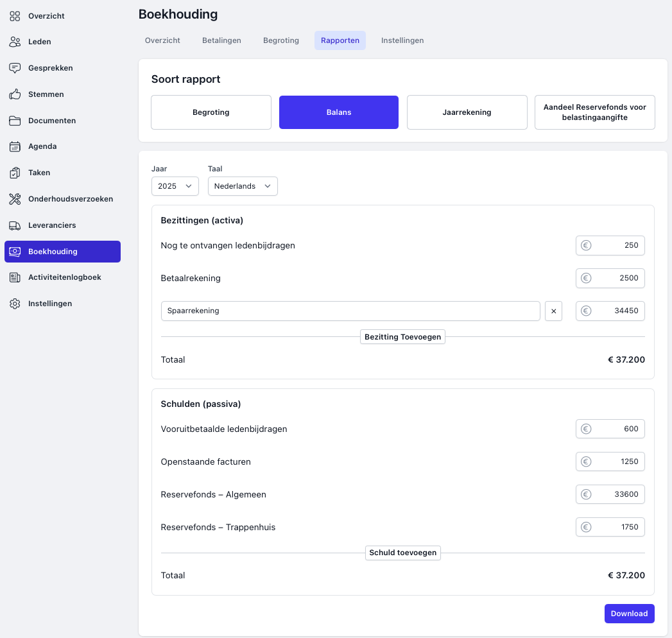This screenshot has width=672, height=638.
Task: Click the Leden people icon
Action: pos(15,42)
